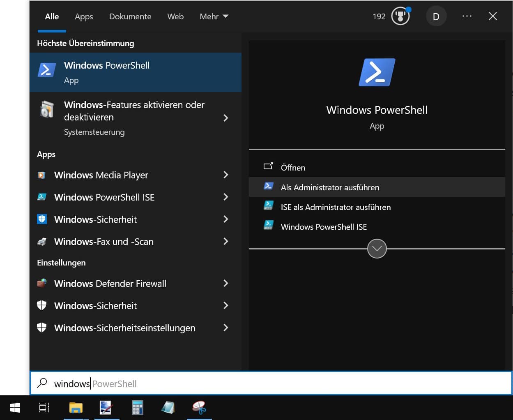
Task: Expand Windows-Features aktivieren oder deaktivieren arrow
Action: pos(225,118)
